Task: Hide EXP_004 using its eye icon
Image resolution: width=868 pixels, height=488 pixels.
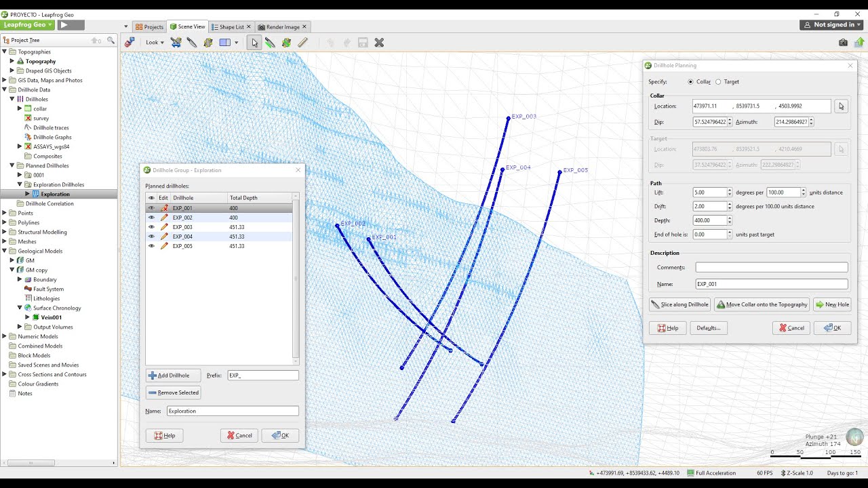Action: tap(151, 237)
